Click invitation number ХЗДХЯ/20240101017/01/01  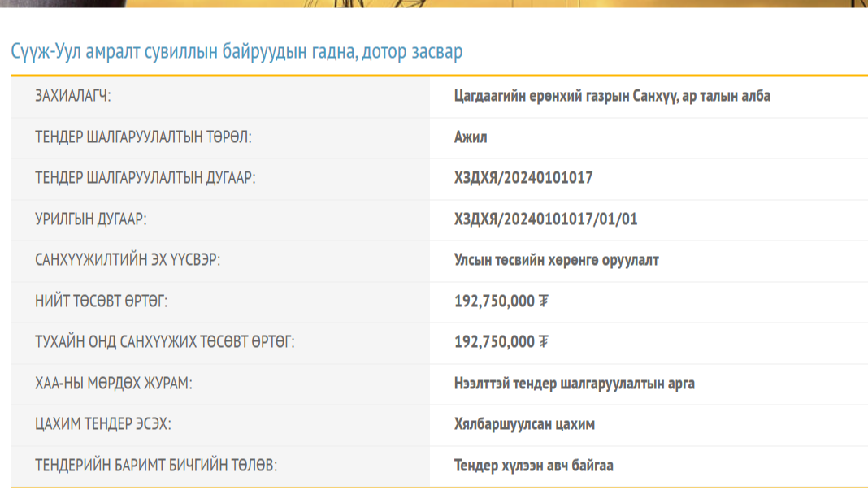click(x=546, y=219)
